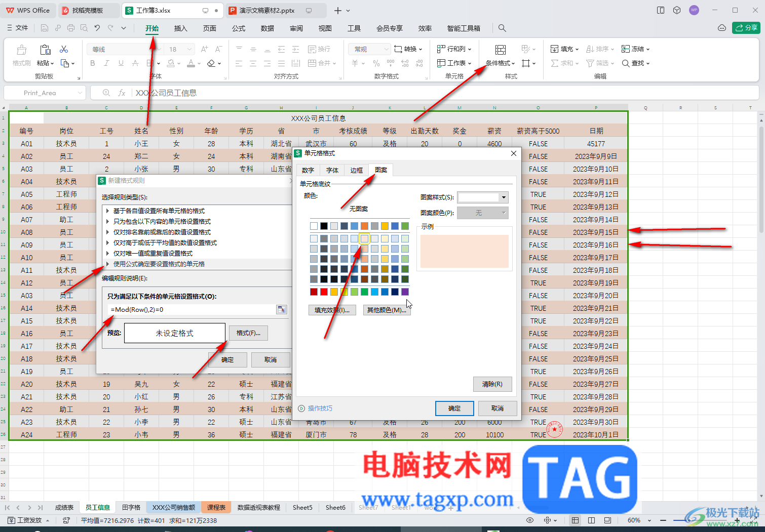
Task: Click the table style icon above 条件格式
Action: 501,50
